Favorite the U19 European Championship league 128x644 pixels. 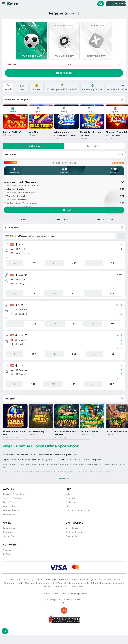click(x=7, y=236)
